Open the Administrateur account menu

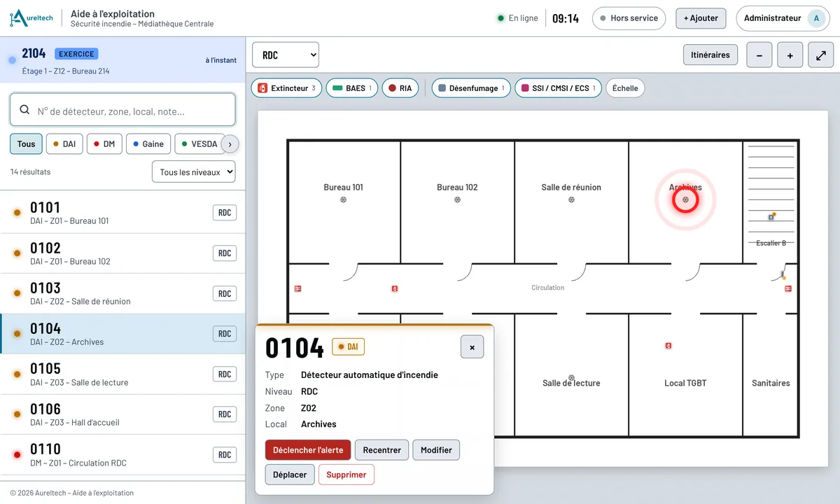(784, 18)
